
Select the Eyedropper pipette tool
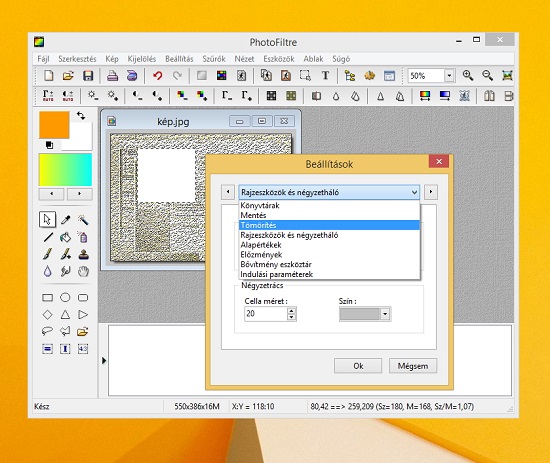[x=65, y=220]
